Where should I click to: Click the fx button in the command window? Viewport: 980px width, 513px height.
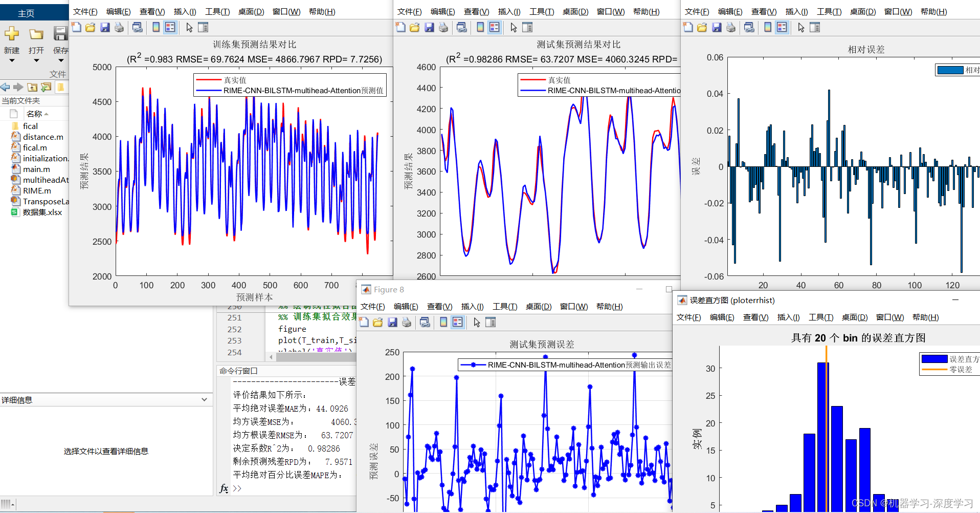[x=224, y=488]
